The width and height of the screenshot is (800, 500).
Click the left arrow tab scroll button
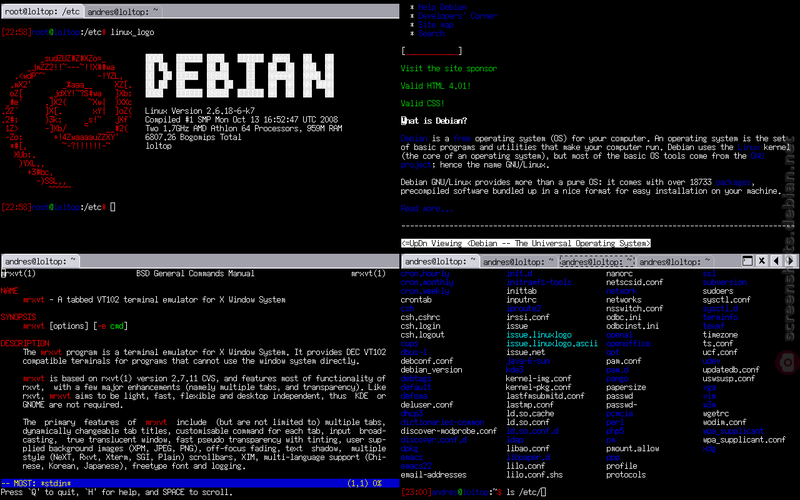click(776, 261)
